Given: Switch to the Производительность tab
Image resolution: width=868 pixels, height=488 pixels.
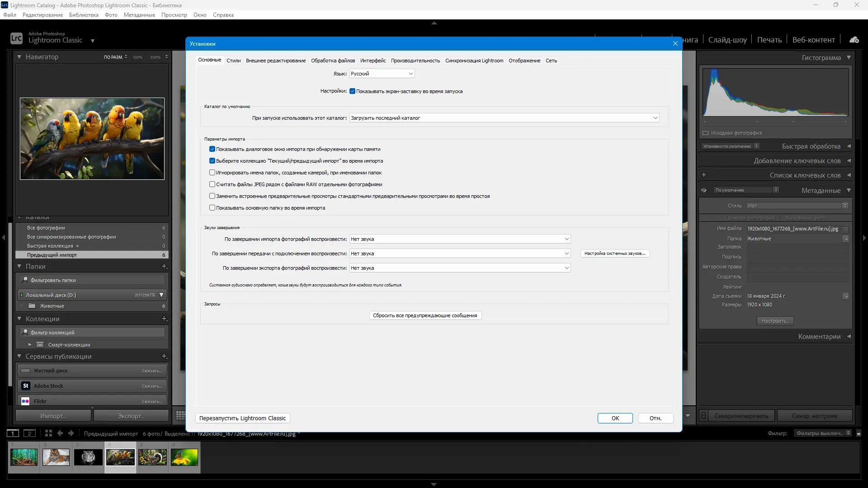Looking at the screenshot, I should [x=415, y=61].
